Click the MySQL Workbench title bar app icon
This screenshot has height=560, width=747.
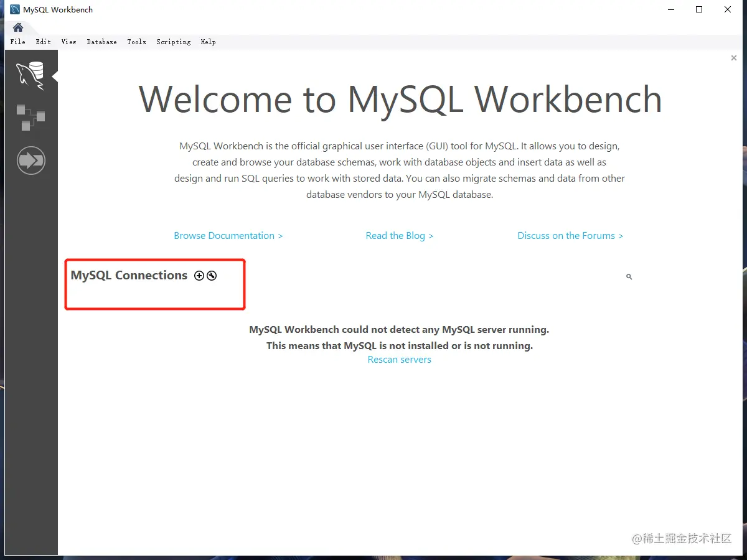pyautogui.click(x=15, y=9)
